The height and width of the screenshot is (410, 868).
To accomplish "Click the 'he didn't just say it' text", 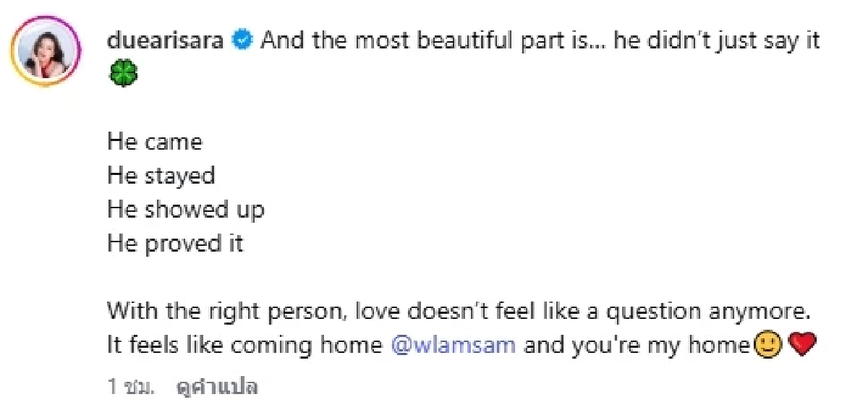I will 717,40.
